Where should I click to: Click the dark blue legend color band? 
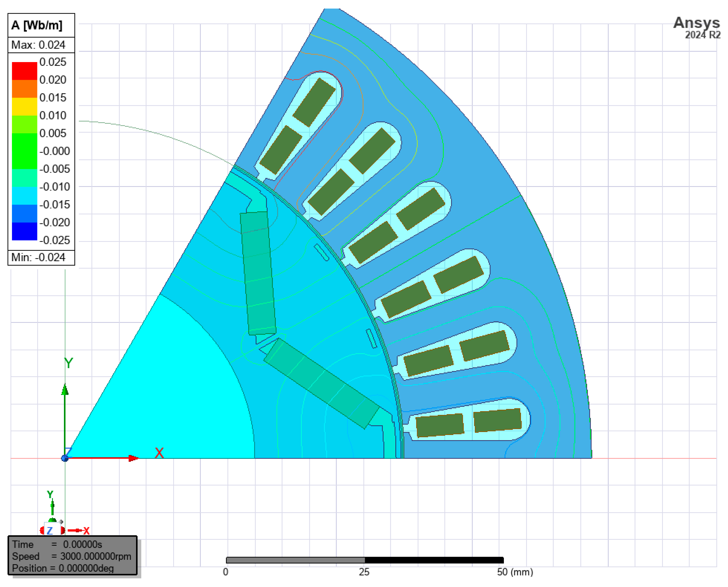tap(24, 231)
